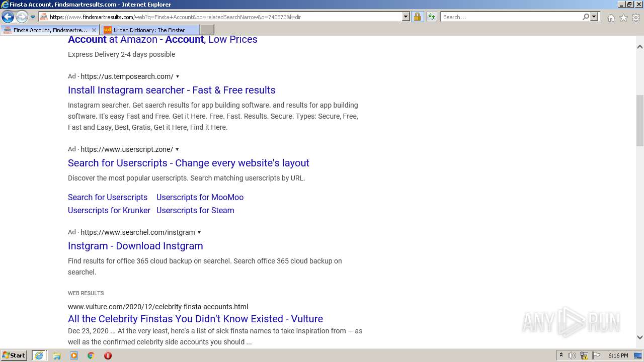Open the network tray icon

pos(584,355)
